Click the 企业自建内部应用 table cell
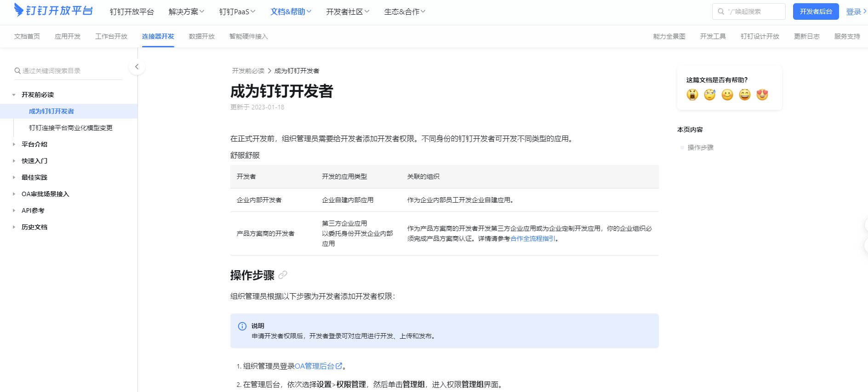 coord(348,200)
